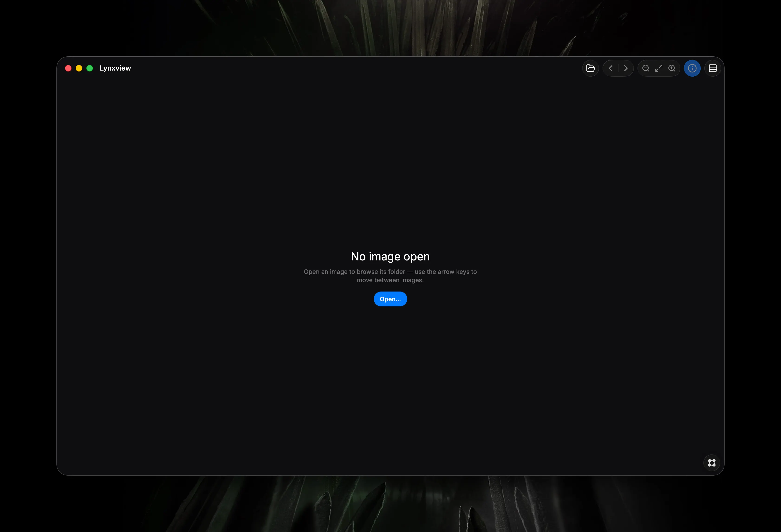Viewport: 781px width, 532px height.
Task: Fit image to window with expand arrows
Action: (659, 68)
